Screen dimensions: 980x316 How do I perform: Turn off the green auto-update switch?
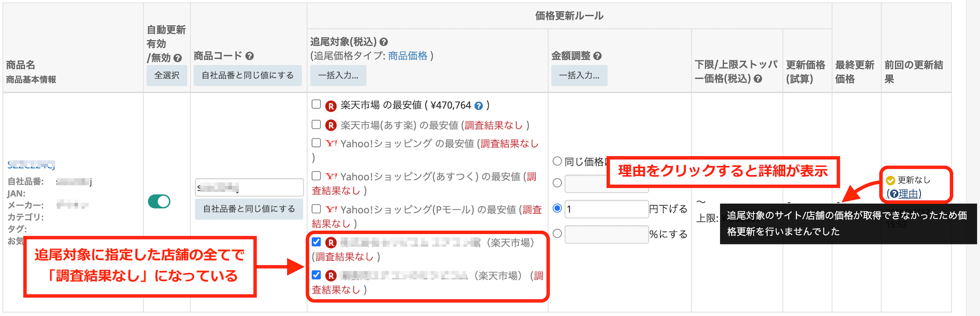[159, 201]
